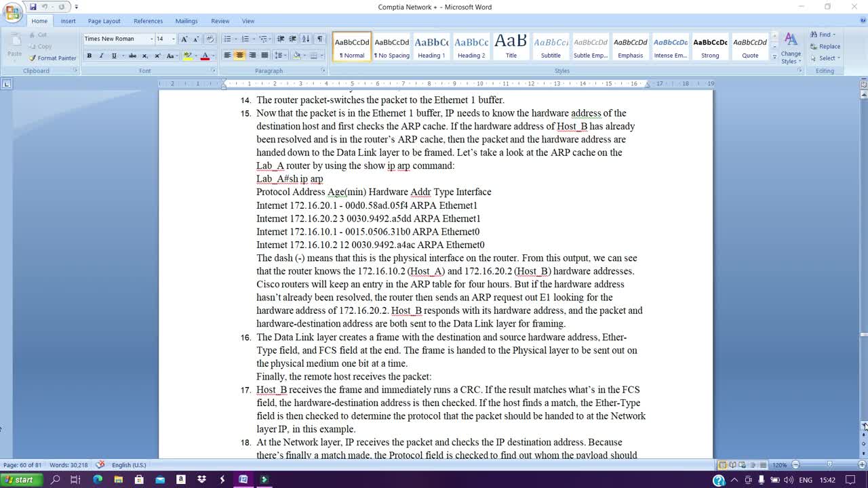Sort the selected paragraphs
The width and height of the screenshot is (868, 488).
pos(306,39)
